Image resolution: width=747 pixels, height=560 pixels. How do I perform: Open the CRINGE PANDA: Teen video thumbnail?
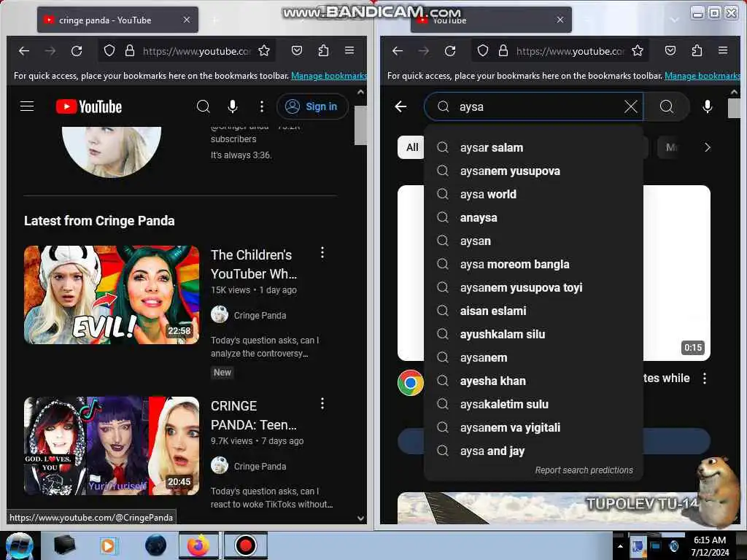coord(112,446)
